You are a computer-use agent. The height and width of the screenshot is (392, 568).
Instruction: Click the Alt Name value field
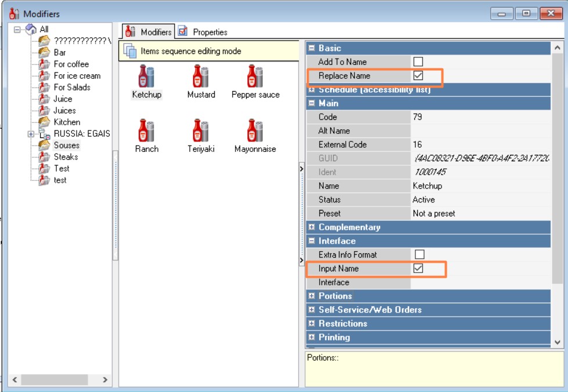(x=480, y=130)
